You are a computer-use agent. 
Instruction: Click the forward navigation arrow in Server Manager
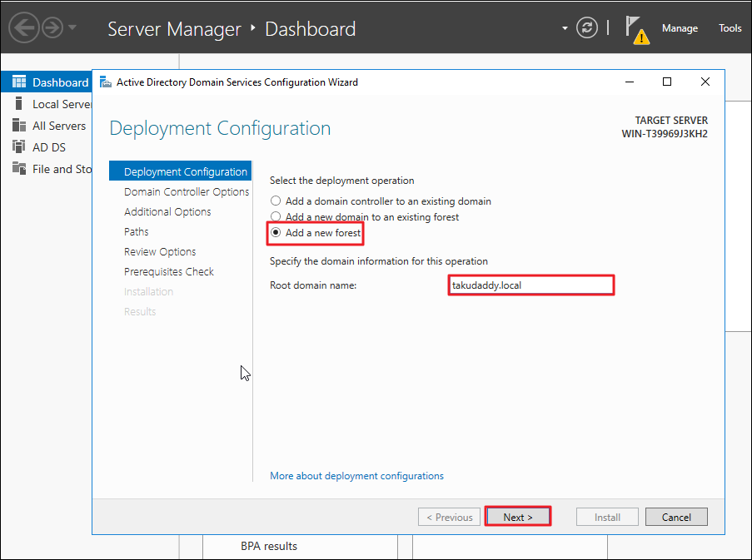[x=52, y=27]
